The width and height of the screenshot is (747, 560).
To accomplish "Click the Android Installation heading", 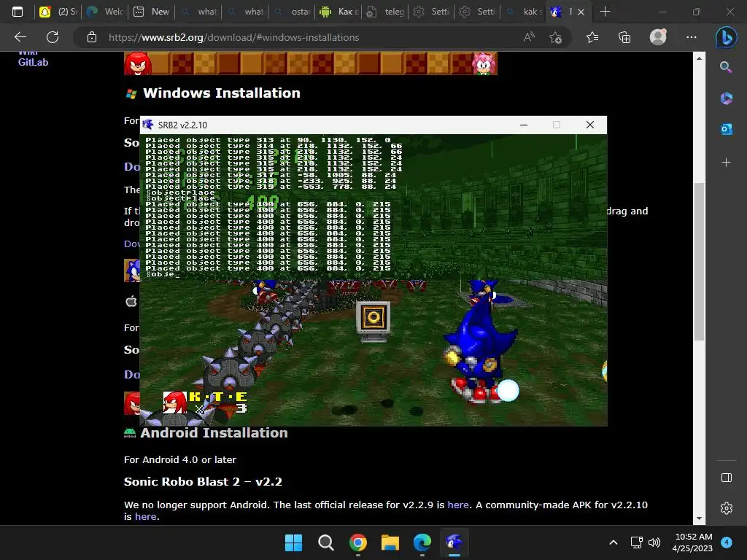I will point(214,433).
